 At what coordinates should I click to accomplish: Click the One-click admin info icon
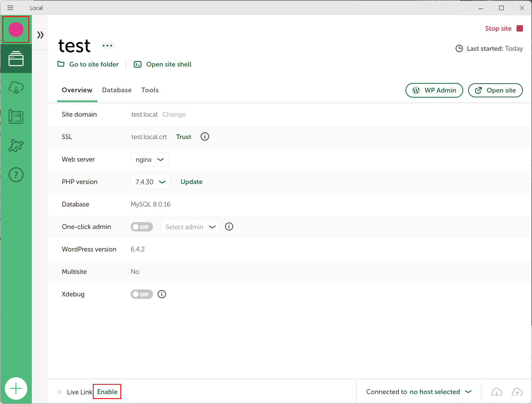click(229, 227)
